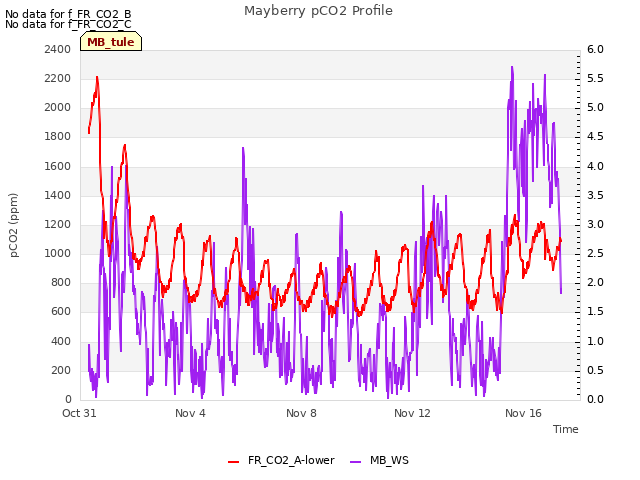Viewport: 640px width, 480px height.
Task: Click the 5.0 right axis value
Action: (x=595, y=107)
